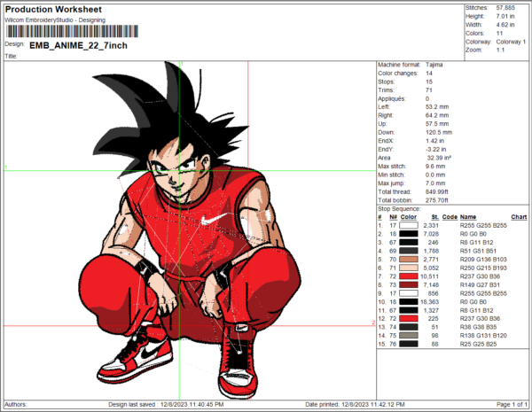The width and height of the screenshot is (532, 412).
Task: Click the Trims value 71
Action: point(429,90)
